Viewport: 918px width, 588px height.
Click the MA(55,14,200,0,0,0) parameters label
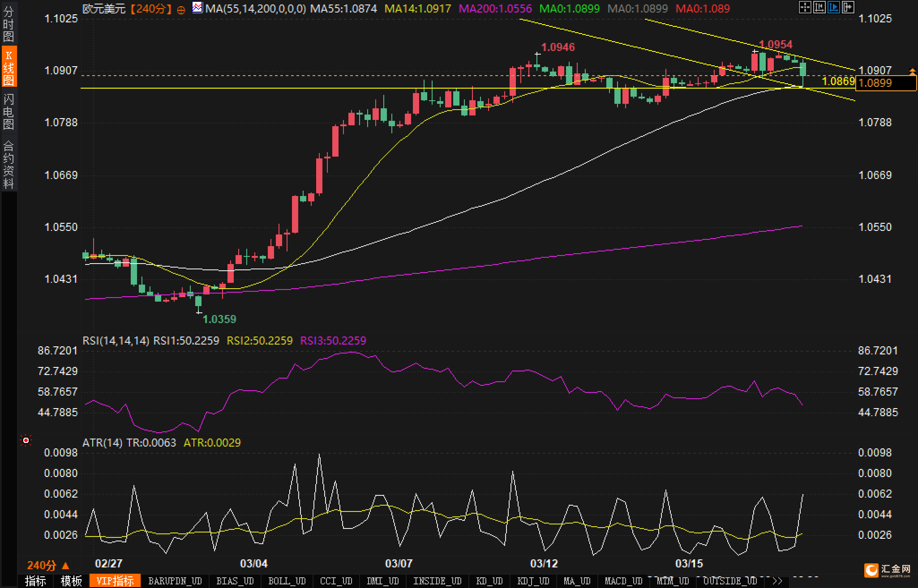pyautogui.click(x=256, y=9)
